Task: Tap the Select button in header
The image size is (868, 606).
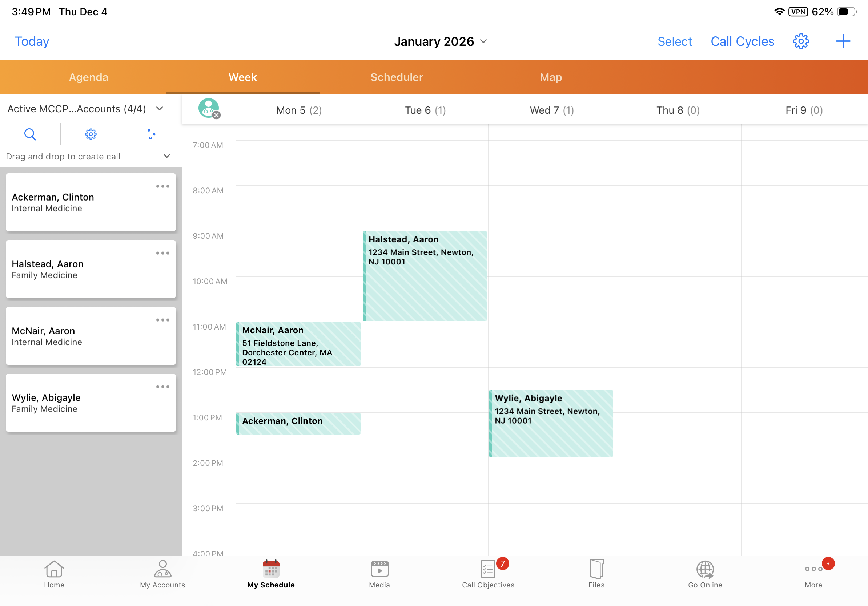Action: point(674,41)
